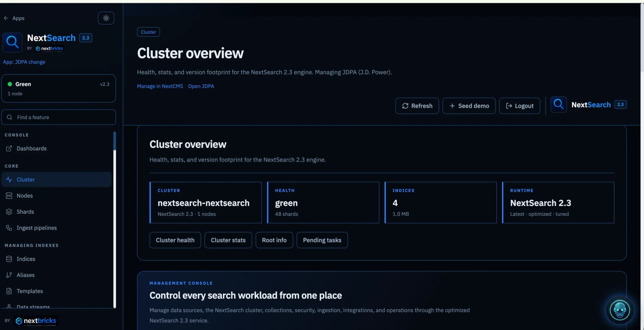Click the layers icon next to Shards
644x330 pixels.
point(9,212)
